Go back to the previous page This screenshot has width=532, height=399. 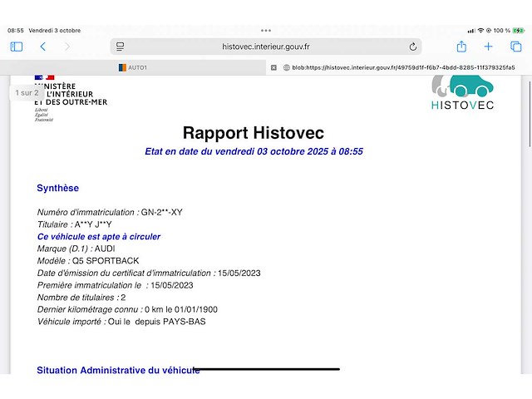[43, 47]
